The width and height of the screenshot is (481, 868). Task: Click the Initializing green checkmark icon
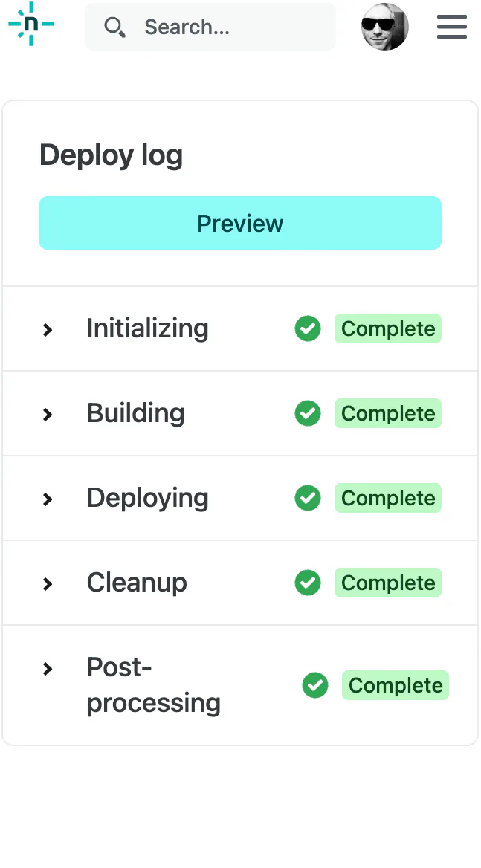click(x=307, y=328)
